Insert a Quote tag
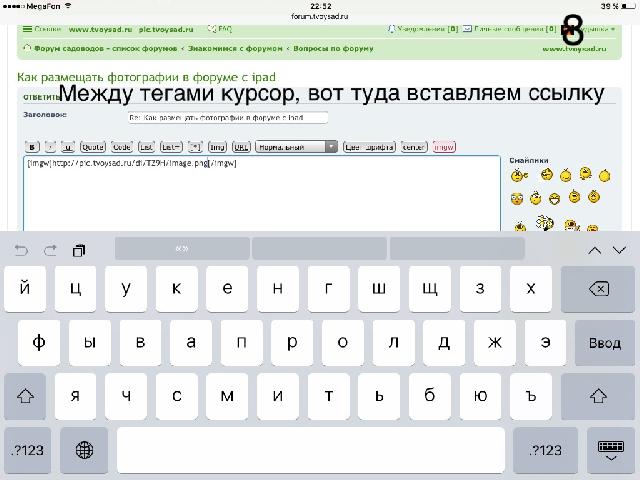 click(x=93, y=147)
